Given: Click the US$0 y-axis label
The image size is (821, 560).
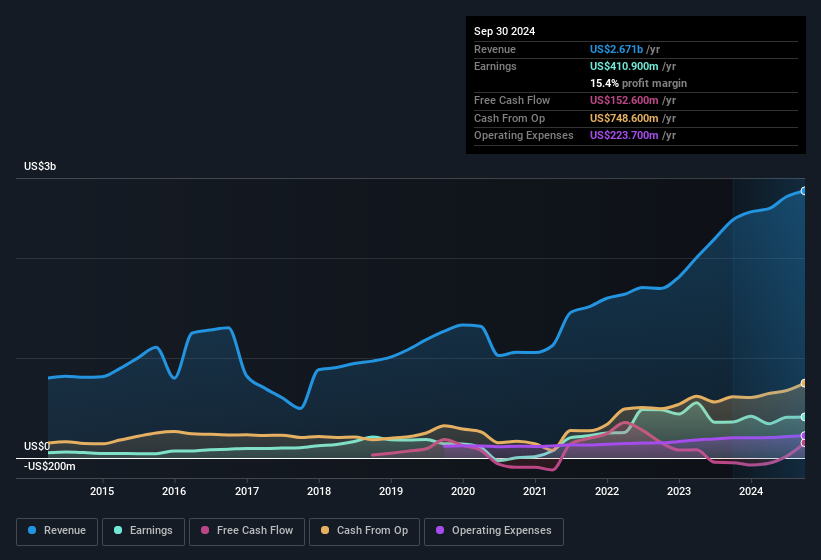Looking at the screenshot, I should (x=37, y=446).
